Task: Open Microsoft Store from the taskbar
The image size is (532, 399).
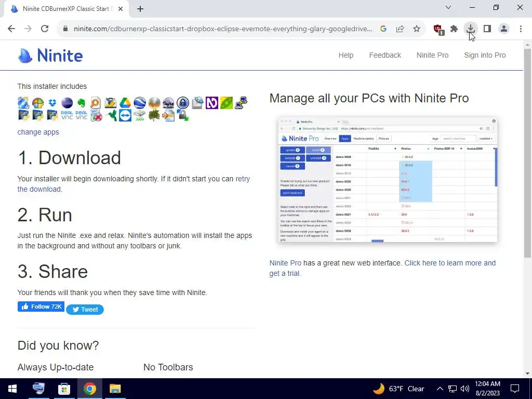Action: (x=64, y=389)
